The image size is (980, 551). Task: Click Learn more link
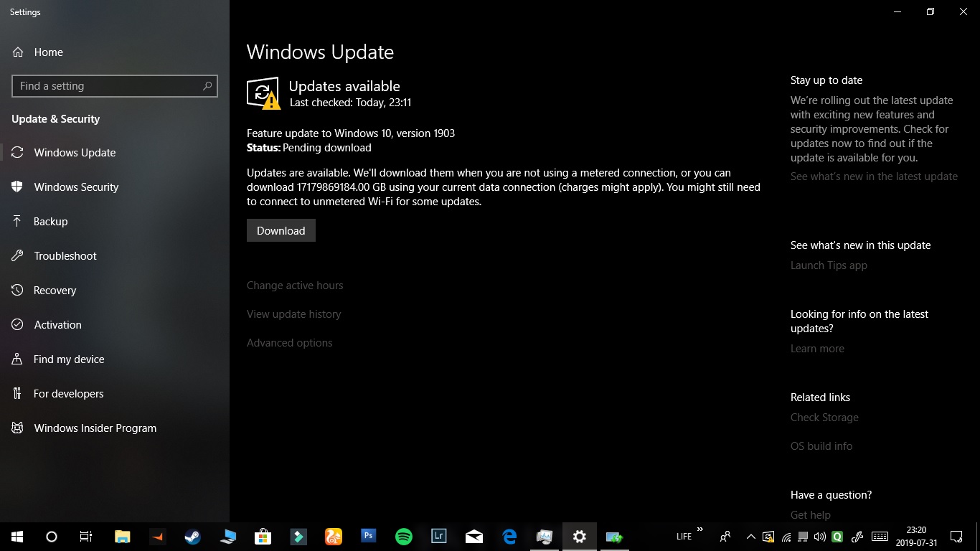coord(817,349)
